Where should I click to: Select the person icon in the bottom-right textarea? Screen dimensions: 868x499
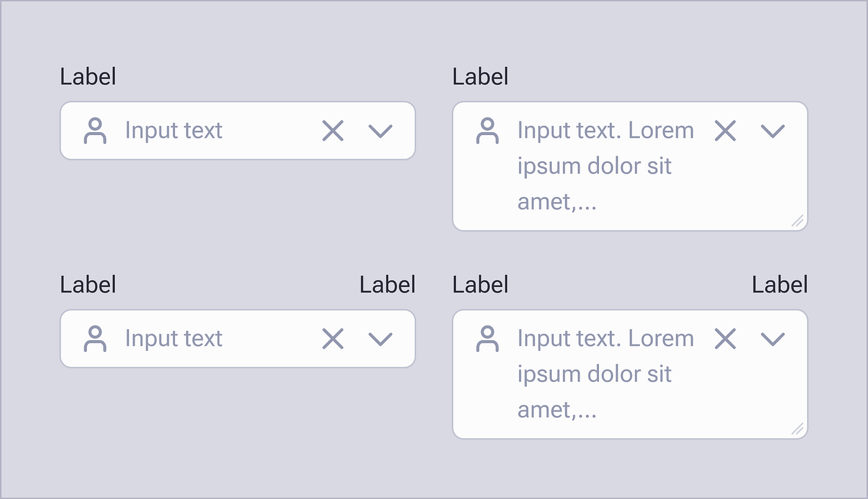pos(487,338)
